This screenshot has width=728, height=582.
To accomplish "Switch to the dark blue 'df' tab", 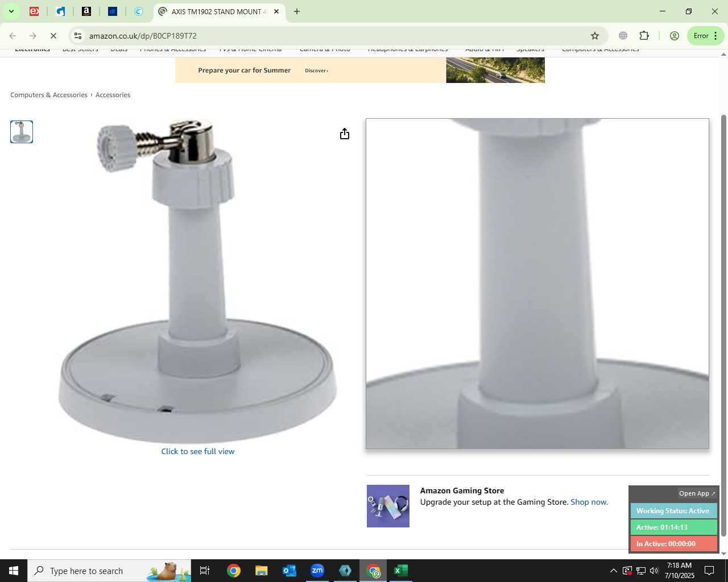I will coord(113,11).
